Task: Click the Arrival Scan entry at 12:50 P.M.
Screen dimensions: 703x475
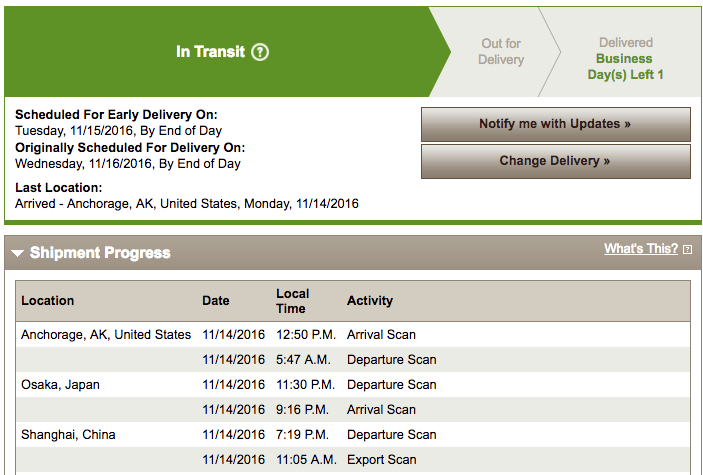Action: click(x=381, y=335)
